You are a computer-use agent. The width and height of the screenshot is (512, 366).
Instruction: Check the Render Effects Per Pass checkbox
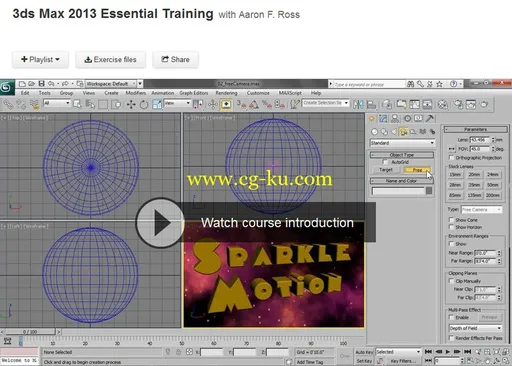(x=451, y=338)
